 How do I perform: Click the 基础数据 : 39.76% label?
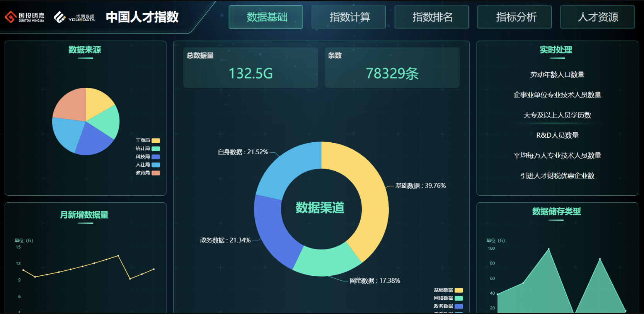(421, 186)
